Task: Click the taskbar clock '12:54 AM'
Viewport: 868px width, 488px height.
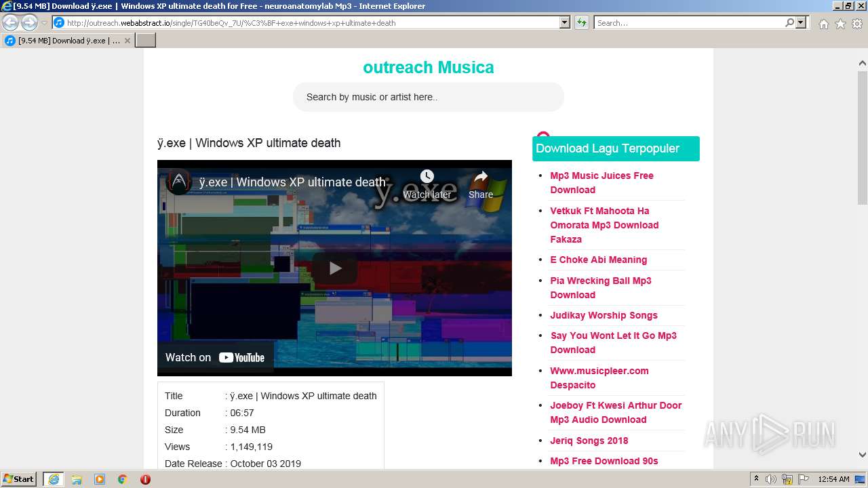Action: click(x=833, y=479)
